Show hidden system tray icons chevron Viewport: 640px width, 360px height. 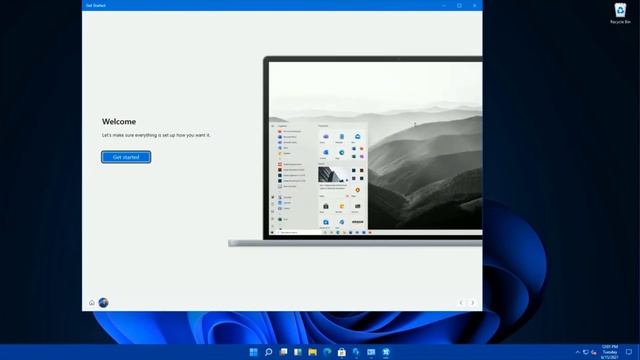(x=578, y=352)
